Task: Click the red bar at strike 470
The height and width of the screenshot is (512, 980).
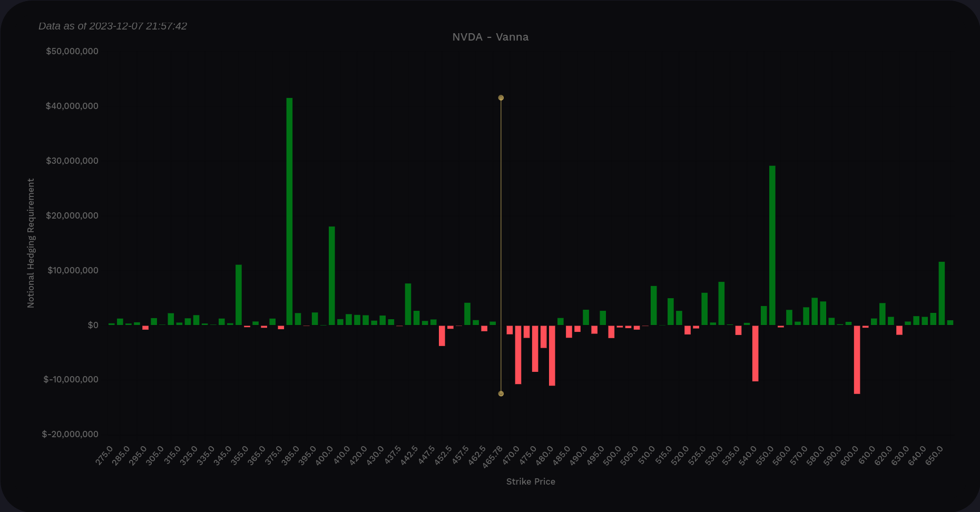Action: (x=518, y=355)
